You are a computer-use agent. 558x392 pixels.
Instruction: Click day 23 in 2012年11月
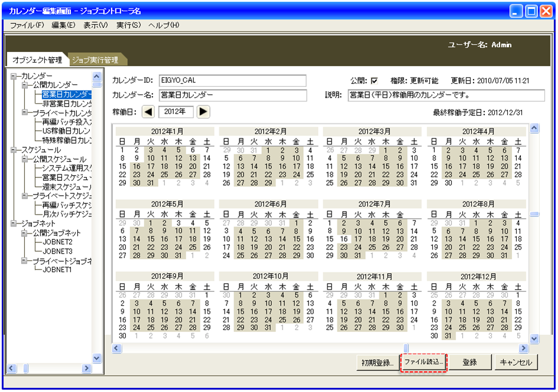pos(400,320)
